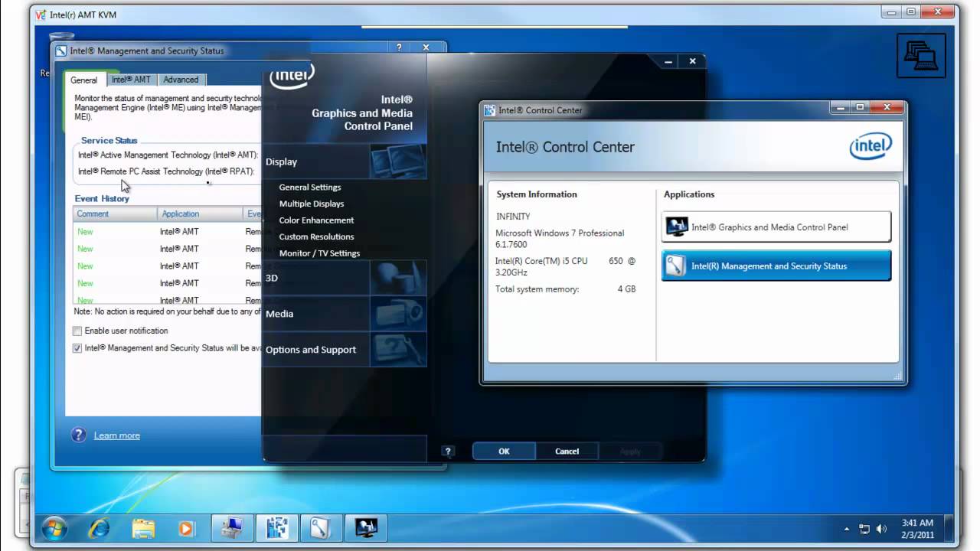Click the blue help icon beside Learn more
The height and width of the screenshot is (551, 980).
coord(79,435)
